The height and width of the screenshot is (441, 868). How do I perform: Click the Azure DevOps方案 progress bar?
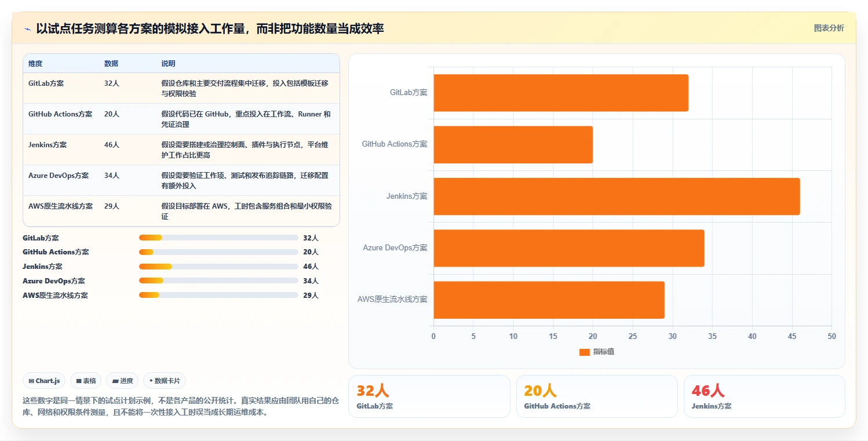pos(218,281)
